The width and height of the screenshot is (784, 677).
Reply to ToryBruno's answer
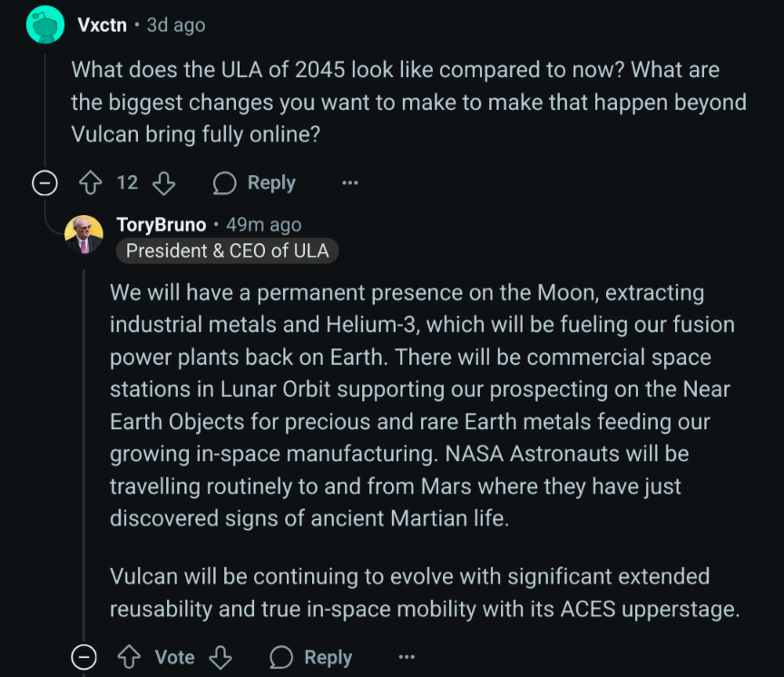point(328,656)
